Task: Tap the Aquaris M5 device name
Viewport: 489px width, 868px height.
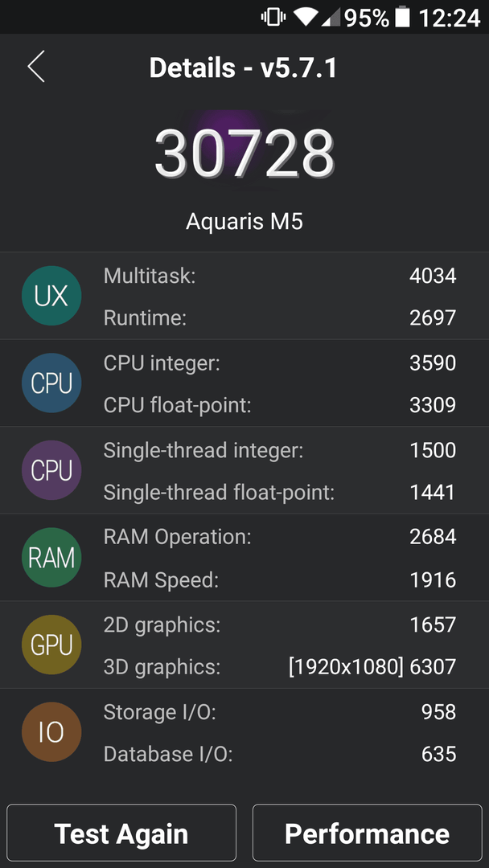Action: tap(244, 221)
